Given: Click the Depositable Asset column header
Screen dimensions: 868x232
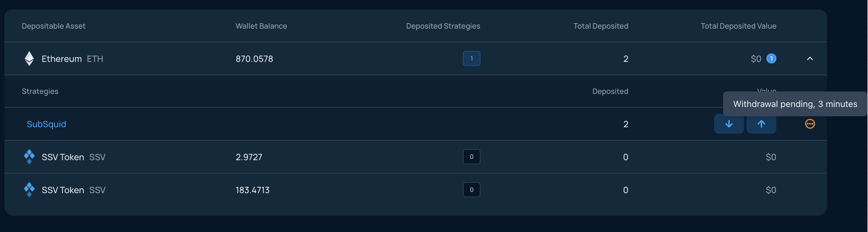Looking at the screenshot, I should click(x=54, y=26).
